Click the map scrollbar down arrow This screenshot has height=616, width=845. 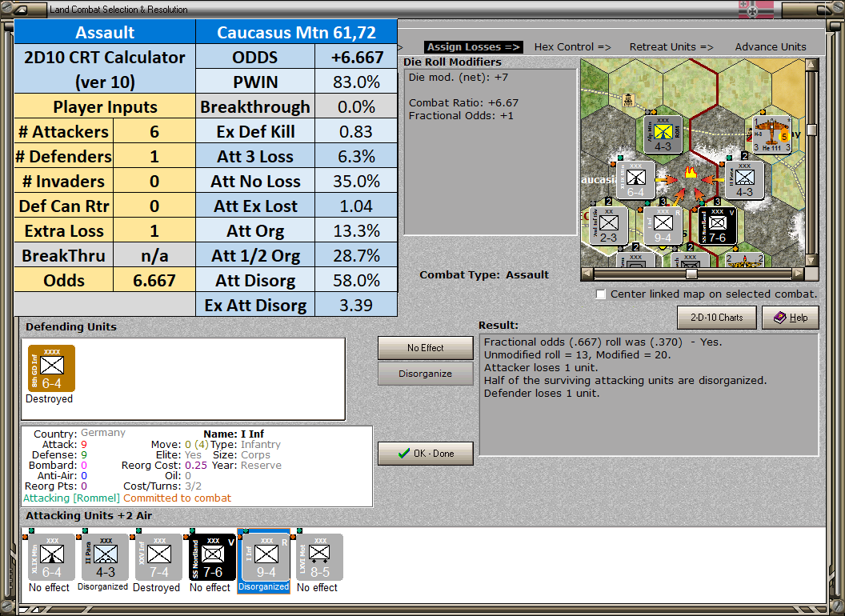[x=811, y=260]
